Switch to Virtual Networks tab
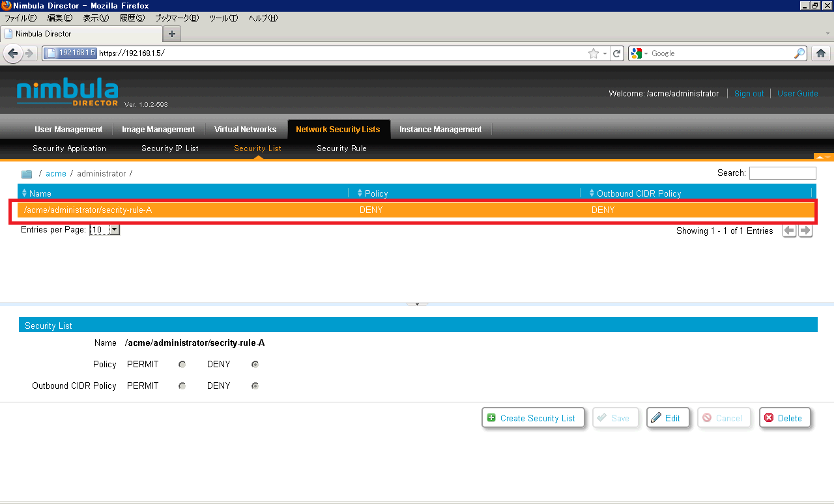834x504 pixels. coord(246,130)
